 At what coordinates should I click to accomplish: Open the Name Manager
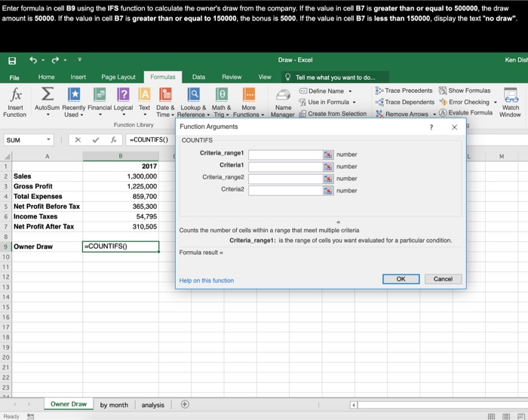[x=283, y=103]
